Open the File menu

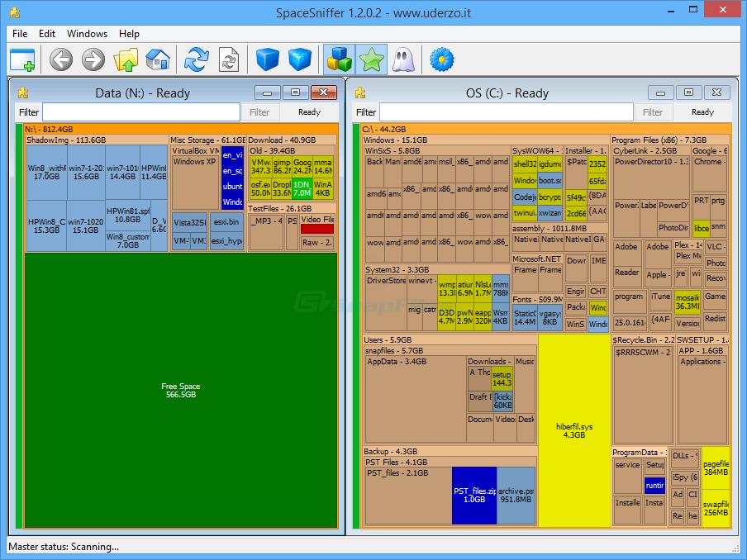pos(20,34)
